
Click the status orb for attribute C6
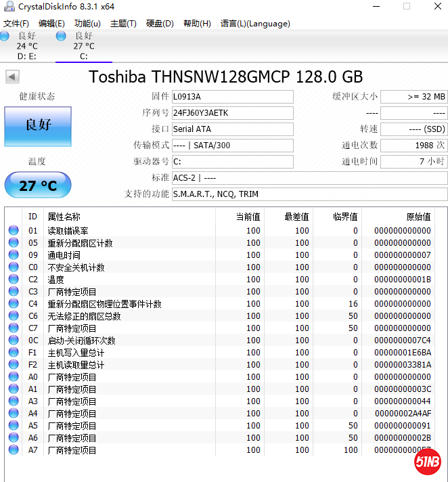14,316
